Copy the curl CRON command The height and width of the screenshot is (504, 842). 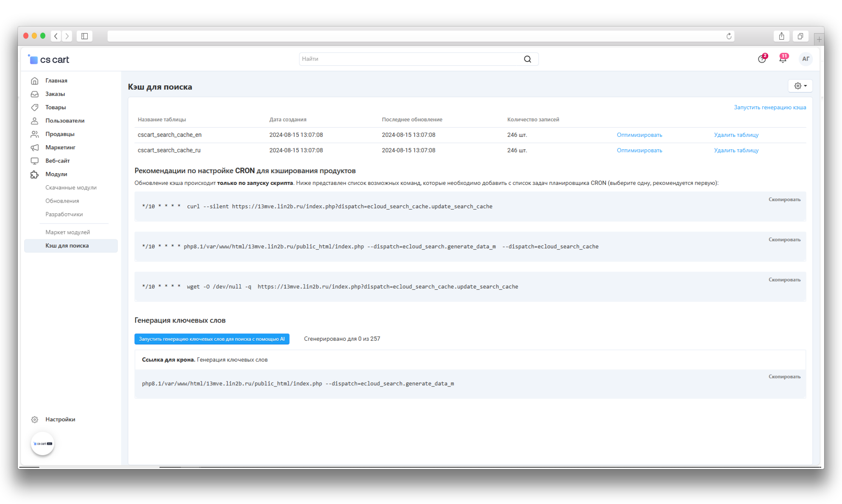[x=784, y=200]
